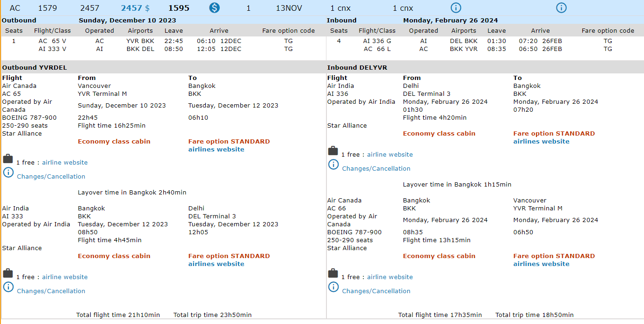Open airline website baggage link for AC 66

390,277
